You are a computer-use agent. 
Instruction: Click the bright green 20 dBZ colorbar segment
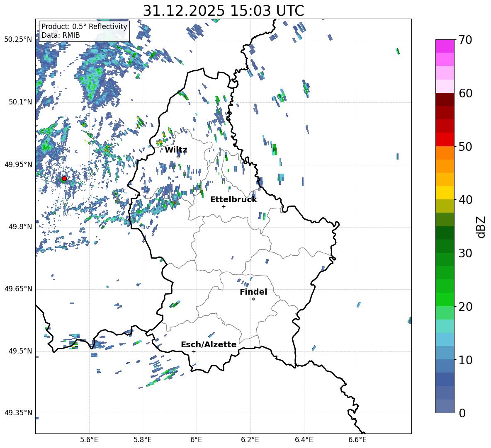pyautogui.click(x=445, y=299)
